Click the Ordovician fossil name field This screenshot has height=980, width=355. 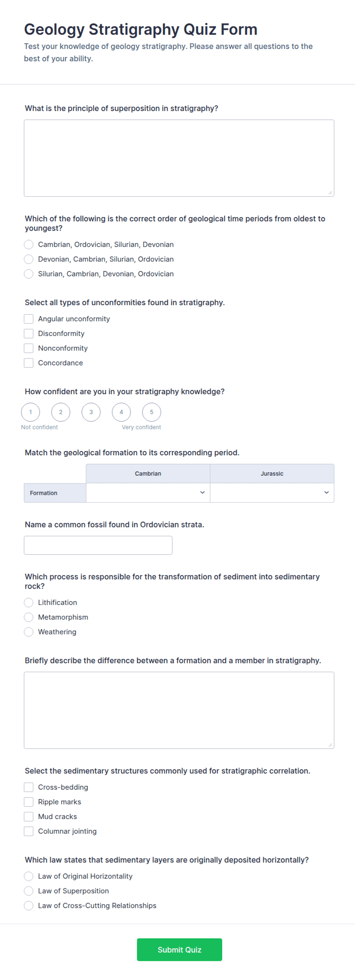[98, 545]
